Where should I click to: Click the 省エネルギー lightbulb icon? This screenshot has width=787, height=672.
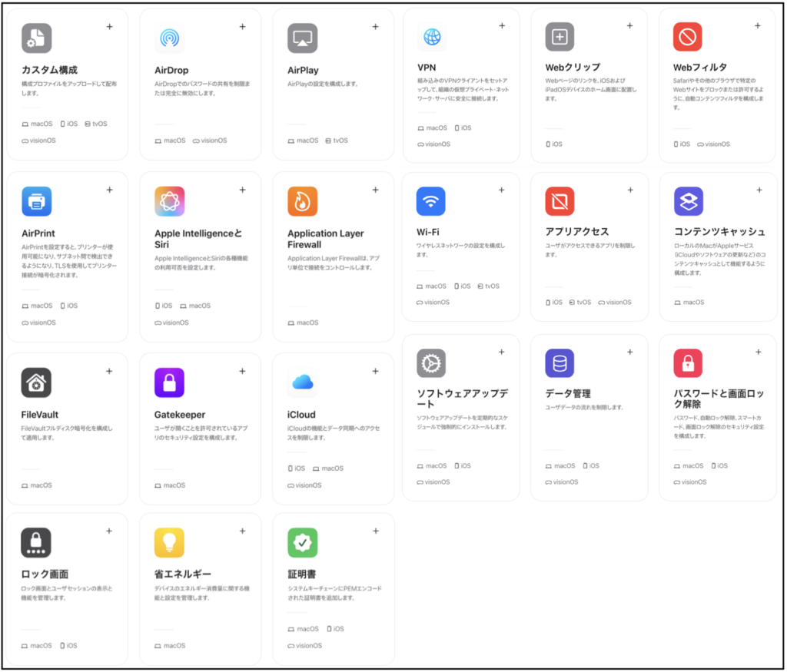pyautogui.click(x=169, y=543)
